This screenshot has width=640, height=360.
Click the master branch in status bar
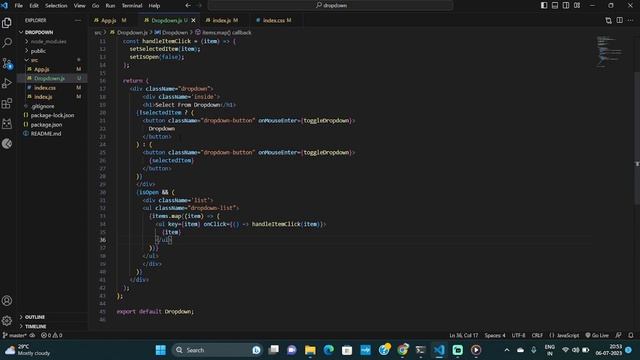click(x=15, y=336)
